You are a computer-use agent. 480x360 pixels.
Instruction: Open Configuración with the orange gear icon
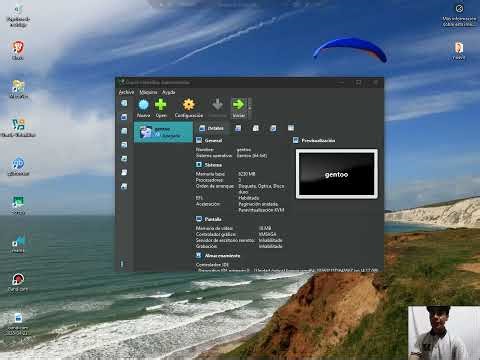click(189, 108)
